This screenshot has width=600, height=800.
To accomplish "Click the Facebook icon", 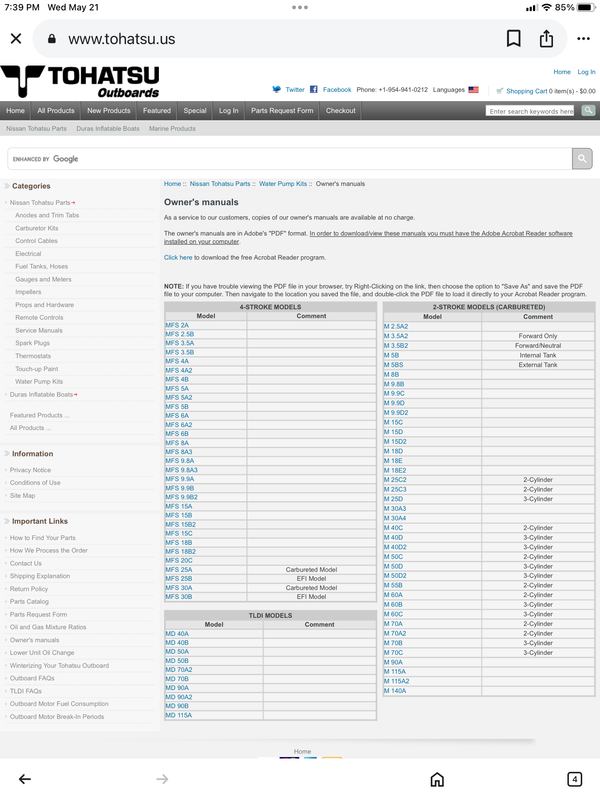I will pyautogui.click(x=314, y=89).
